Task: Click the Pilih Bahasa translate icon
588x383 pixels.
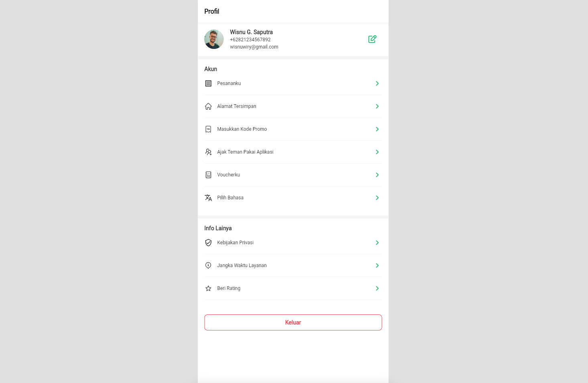Action: 208,198
